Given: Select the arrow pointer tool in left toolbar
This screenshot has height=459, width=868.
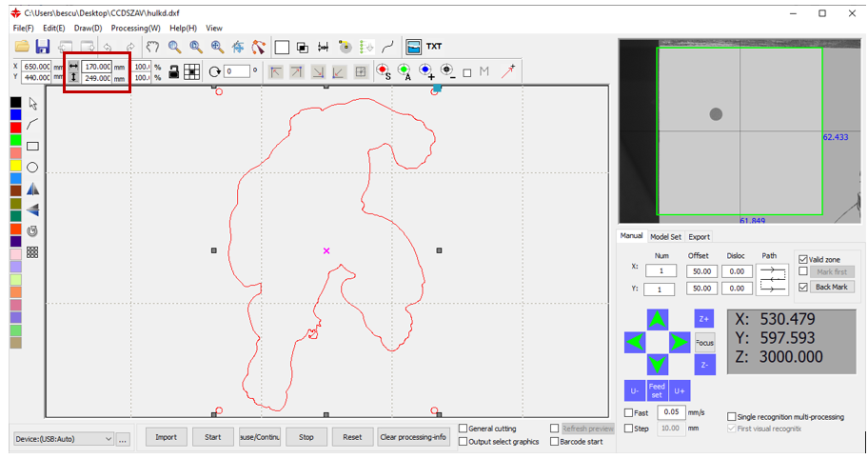Looking at the screenshot, I should pos(32,104).
